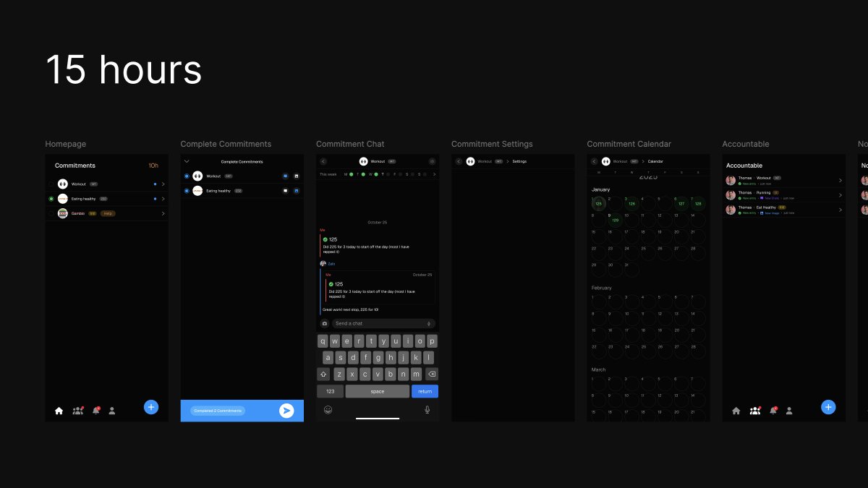
Task: Go back from Commitment Chat screen
Action: [x=323, y=161]
